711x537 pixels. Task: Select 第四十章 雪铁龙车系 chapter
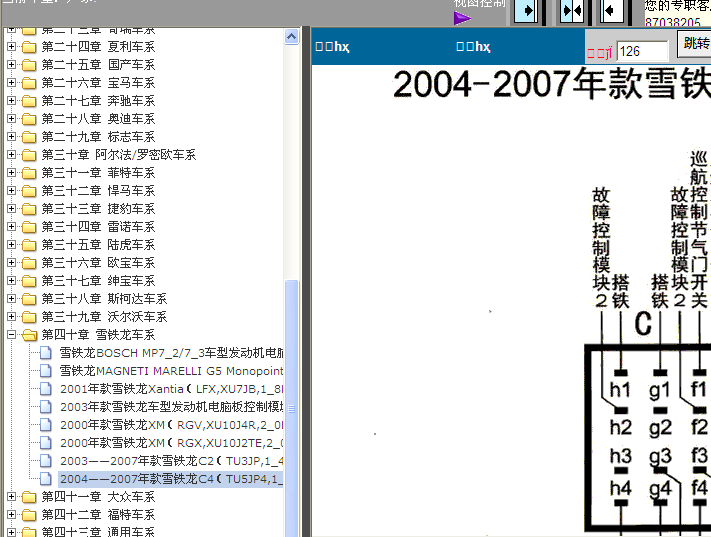(98, 335)
